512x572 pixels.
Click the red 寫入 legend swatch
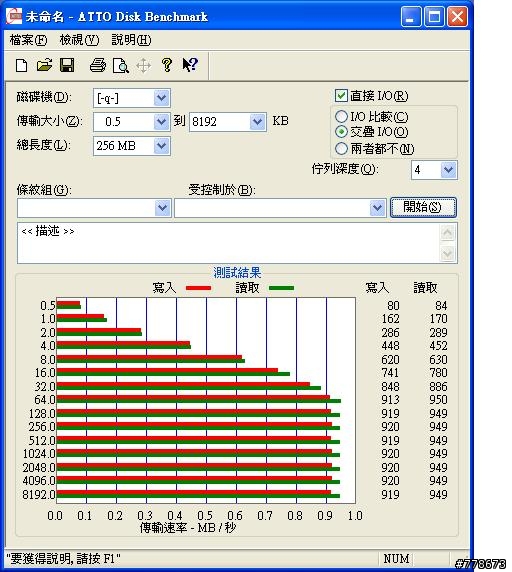pyautogui.click(x=198, y=288)
